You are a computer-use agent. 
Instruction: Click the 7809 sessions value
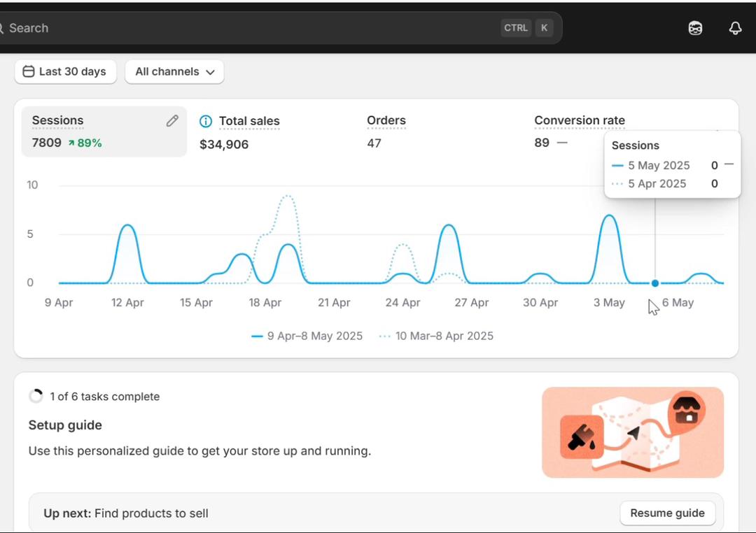coord(47,143)
